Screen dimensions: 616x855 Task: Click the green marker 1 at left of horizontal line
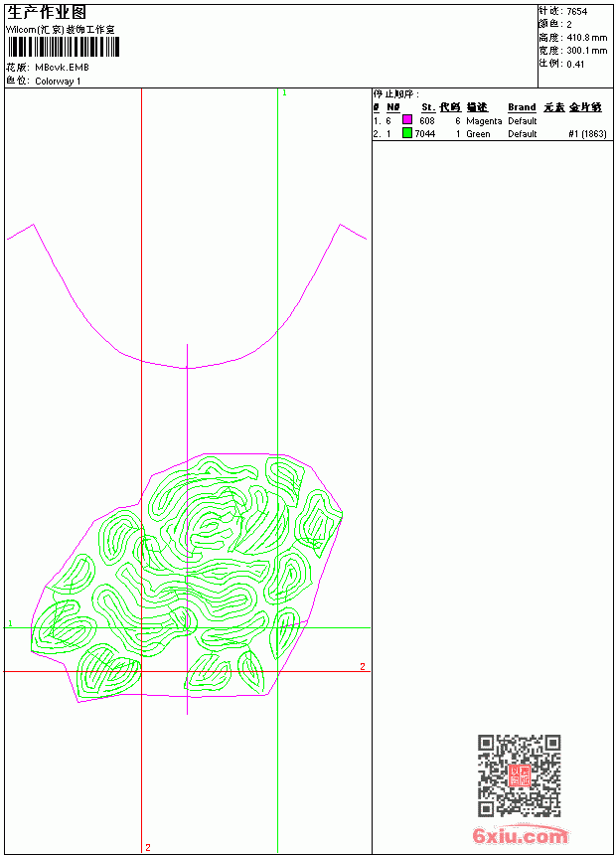10,622
